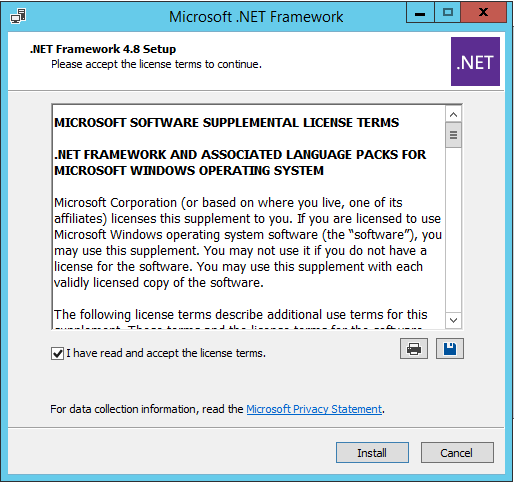Click the '.NET Framework 4.8 Setup' heading

[103, 49]
